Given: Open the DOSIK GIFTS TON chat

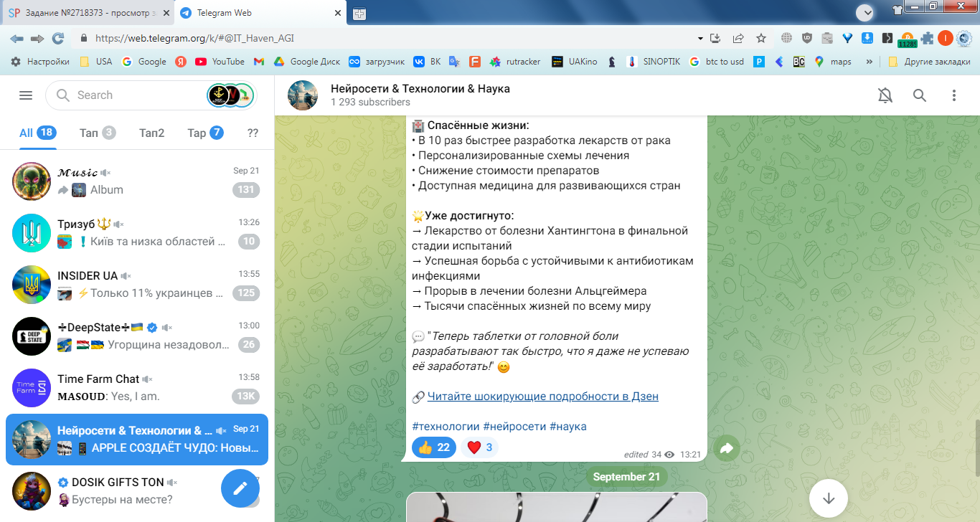Looking at the screenshot, I should 137,491.
